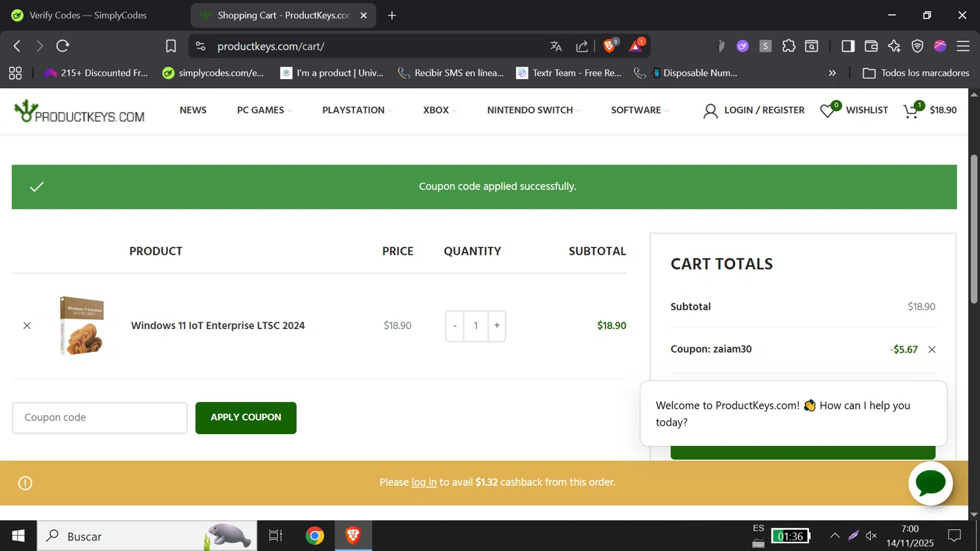Expand the XBOX dropdown menu

440,110
